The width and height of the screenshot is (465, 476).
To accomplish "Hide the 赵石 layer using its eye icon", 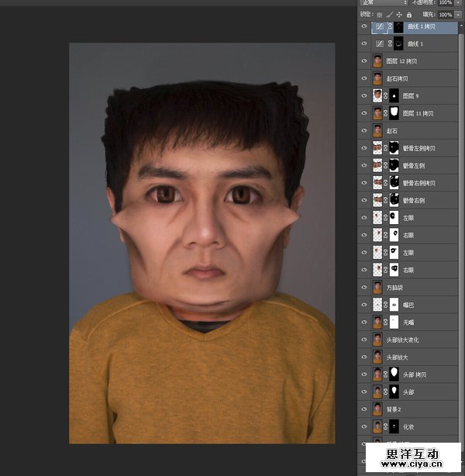I will [x=364, y=130].
